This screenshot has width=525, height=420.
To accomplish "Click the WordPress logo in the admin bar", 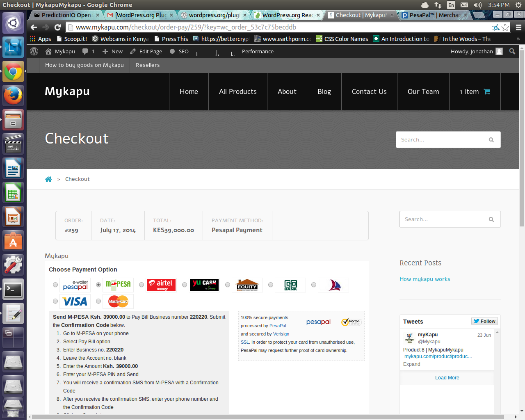I will [x=34, y=52].
